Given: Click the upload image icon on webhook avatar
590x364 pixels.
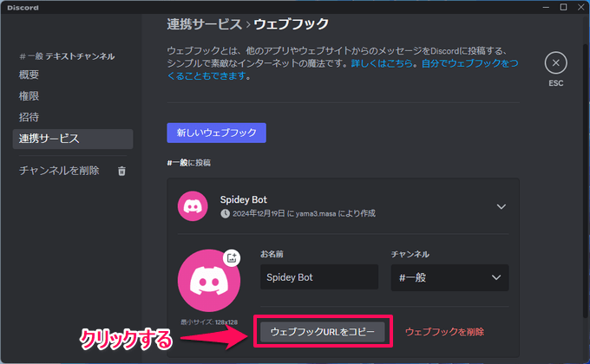Looking at the screenshot, I should (232, 257).
